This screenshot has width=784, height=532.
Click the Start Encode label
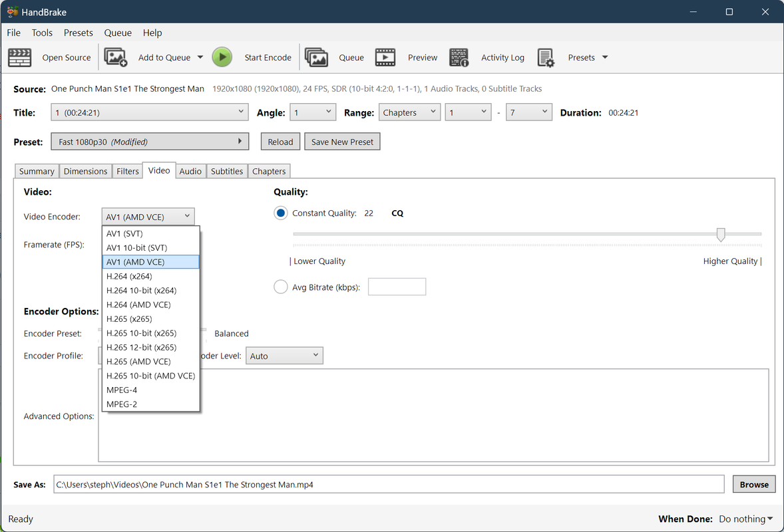(x=268, y=57)
